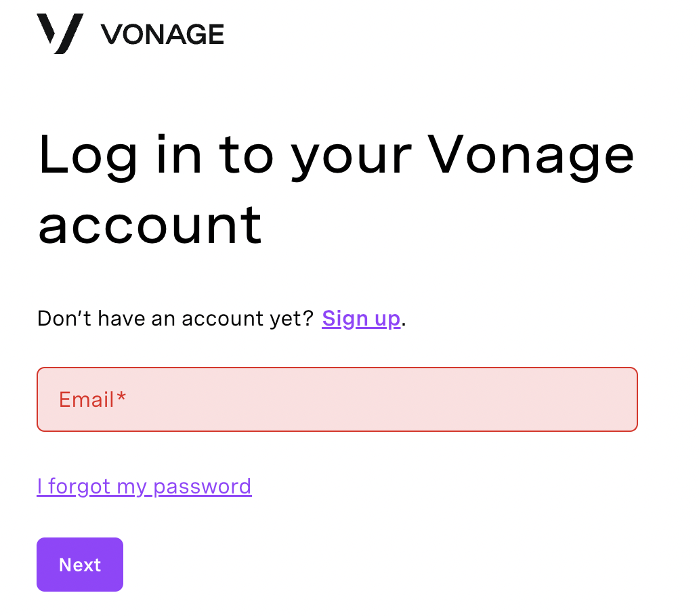Focus the Email input field

[x=337, y=399]
